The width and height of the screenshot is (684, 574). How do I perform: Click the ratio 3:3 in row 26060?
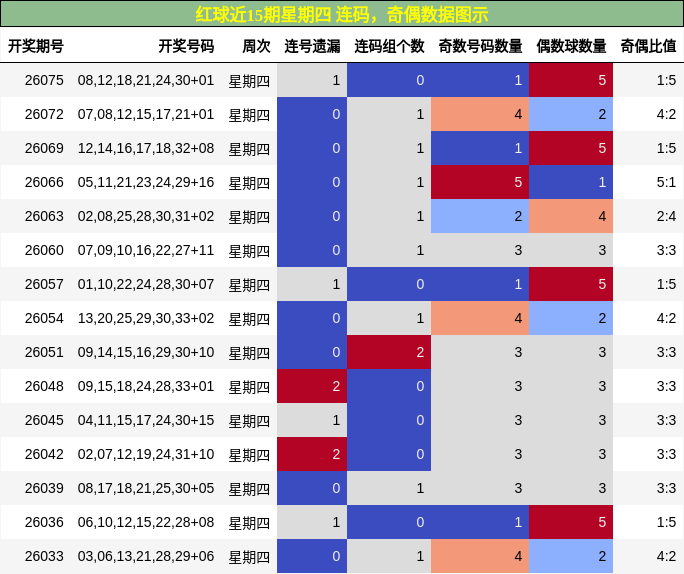666,250
